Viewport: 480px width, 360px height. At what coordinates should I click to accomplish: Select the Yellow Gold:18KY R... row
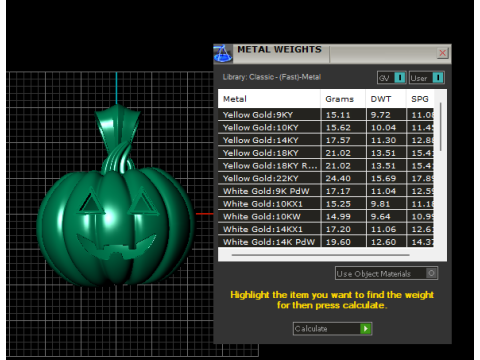(x=326, y=165)
